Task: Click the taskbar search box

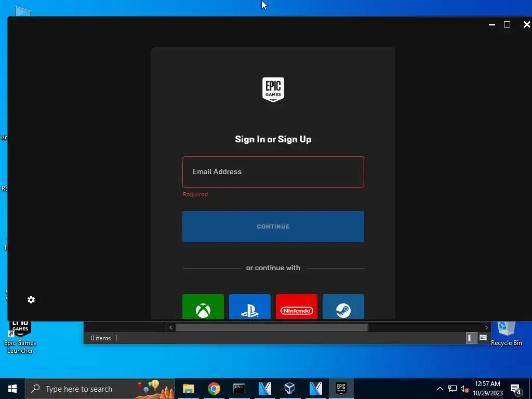Action: (100, 389)
